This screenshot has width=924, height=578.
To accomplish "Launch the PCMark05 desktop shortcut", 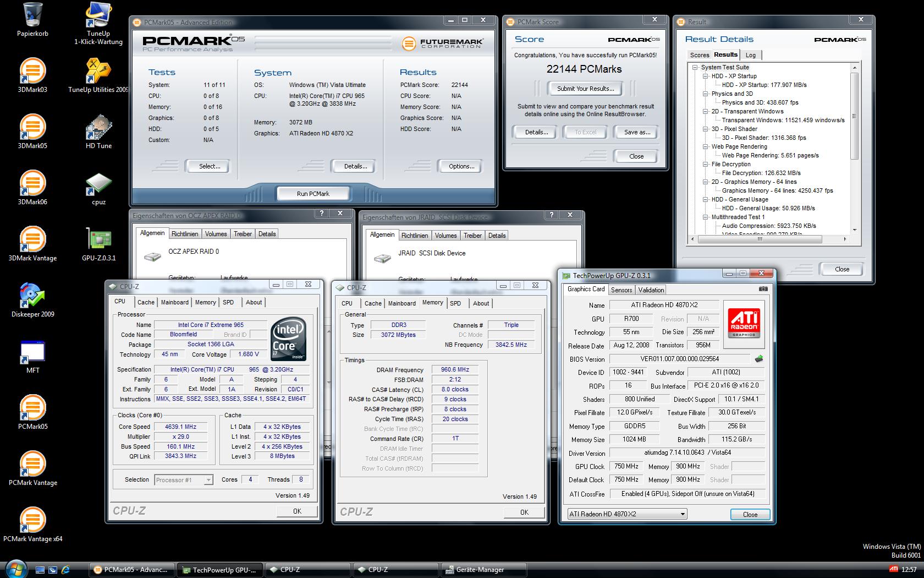I will coord(32,412).
